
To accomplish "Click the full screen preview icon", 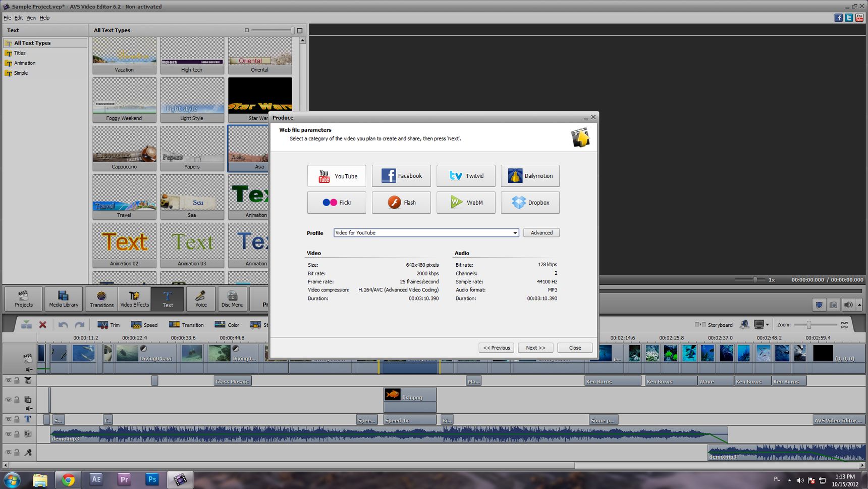I will coord(819,305).
